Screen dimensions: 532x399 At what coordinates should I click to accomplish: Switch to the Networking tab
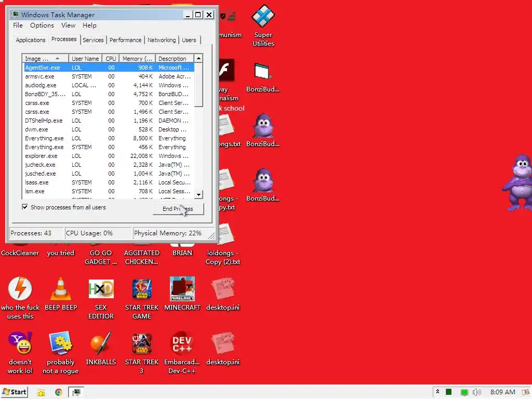point(162,40)
